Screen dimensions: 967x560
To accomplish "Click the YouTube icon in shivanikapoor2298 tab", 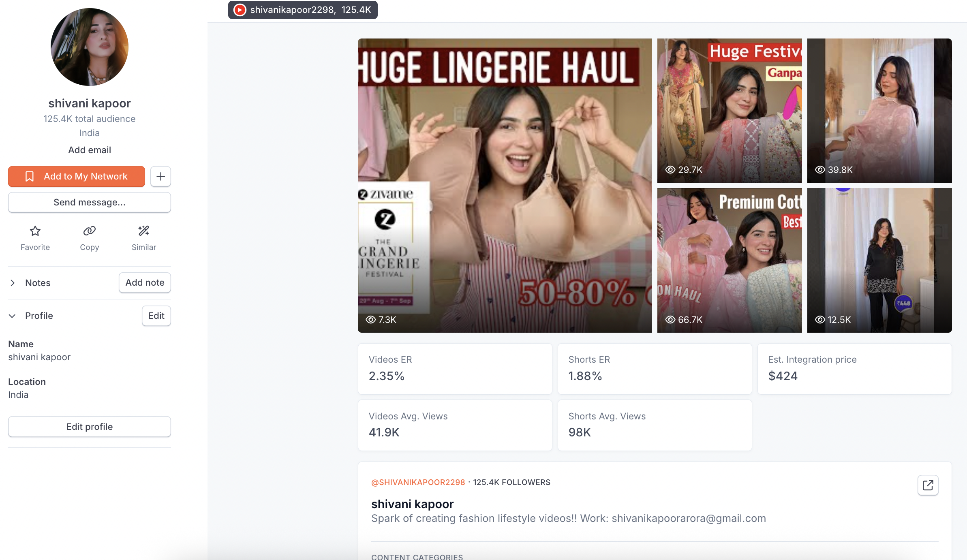I will coord(240,10).
